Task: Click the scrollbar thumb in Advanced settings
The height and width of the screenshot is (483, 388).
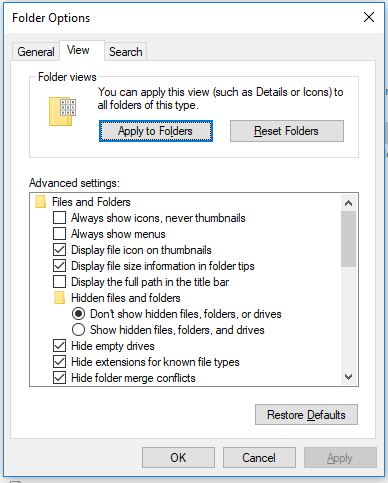Action: [349, 239]
